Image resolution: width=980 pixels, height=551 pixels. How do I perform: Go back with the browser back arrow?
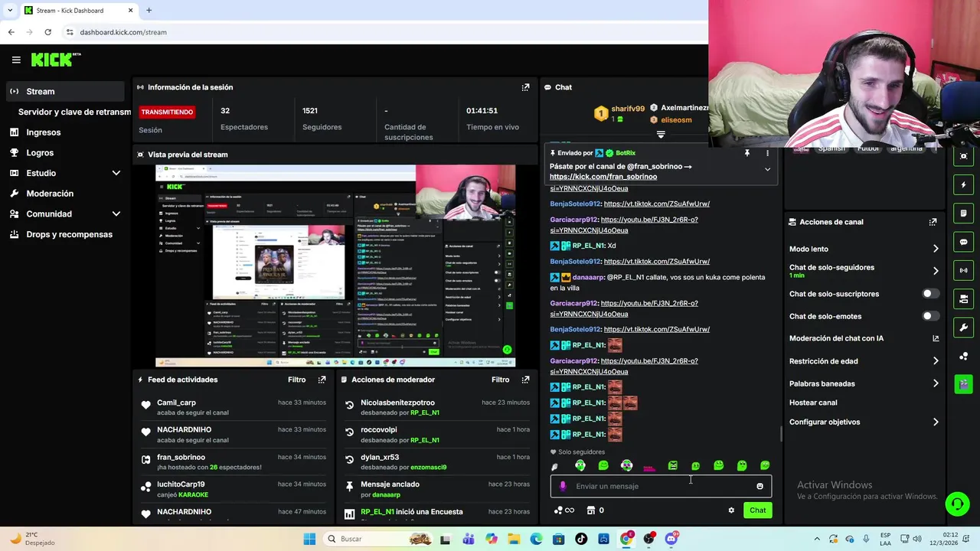(x=11, y=32)
